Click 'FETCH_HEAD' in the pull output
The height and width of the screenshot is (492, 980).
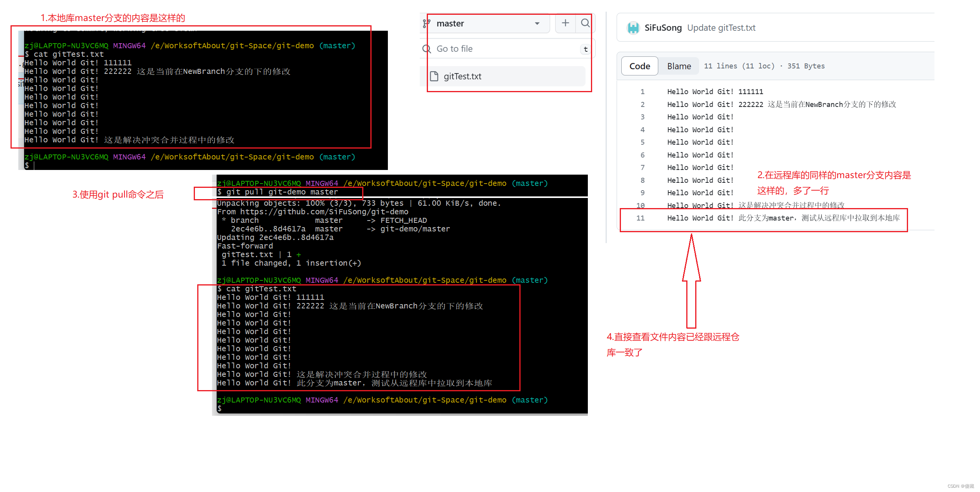(x=403, y=221)
